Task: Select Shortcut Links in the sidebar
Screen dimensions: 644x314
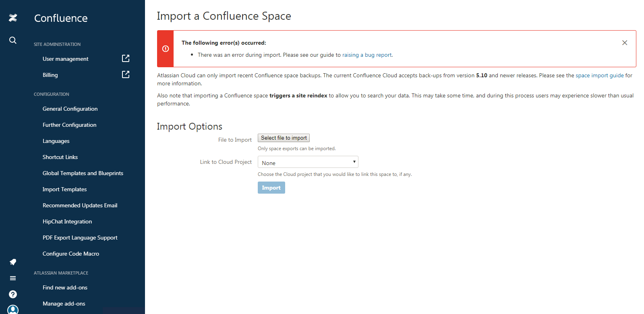Action: 60,157
